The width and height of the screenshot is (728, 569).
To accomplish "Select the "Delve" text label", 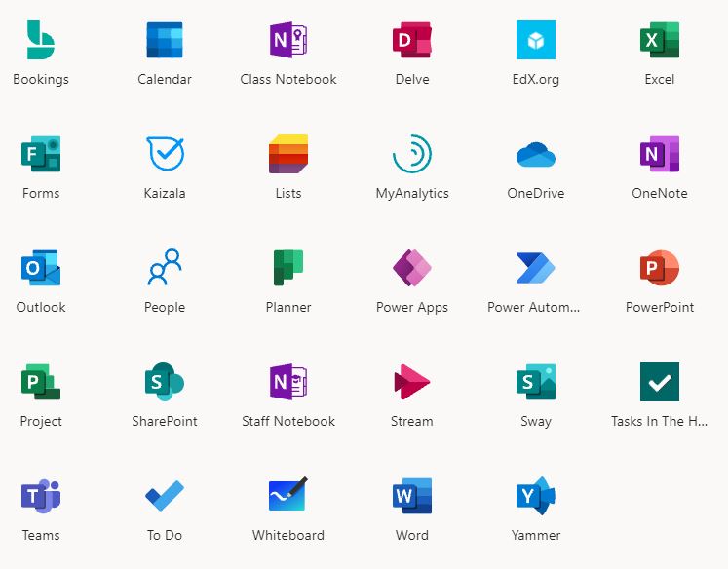I will (412, 79).
